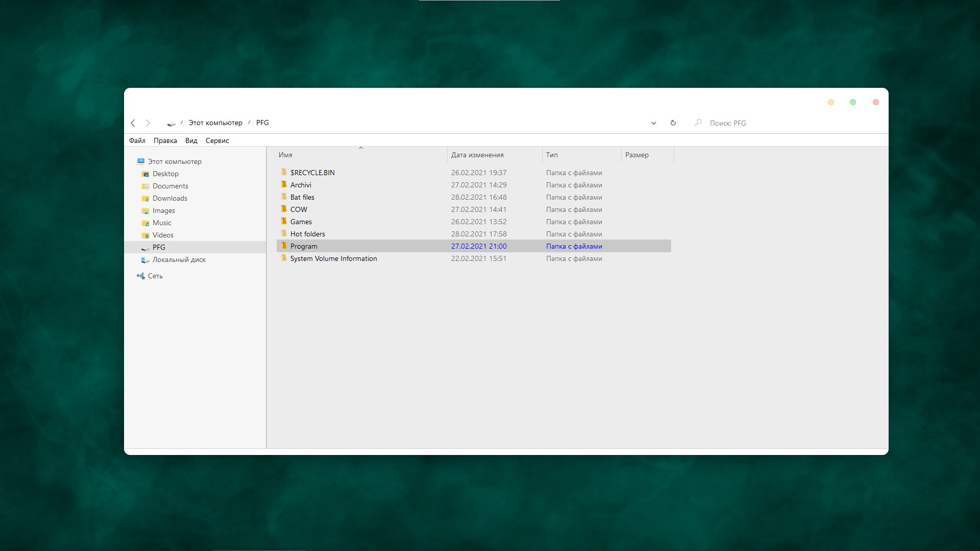This screenshot has height=551, width=980.
Task: Go forward using the right arrow
Action: [148, 123]
